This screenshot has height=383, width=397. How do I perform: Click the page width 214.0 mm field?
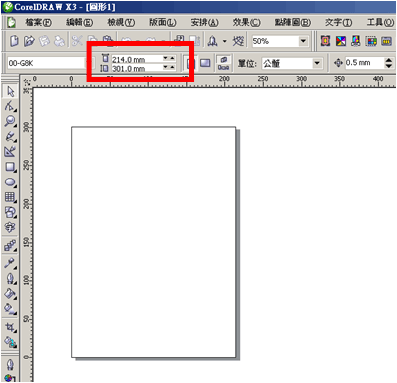point(137,59)
